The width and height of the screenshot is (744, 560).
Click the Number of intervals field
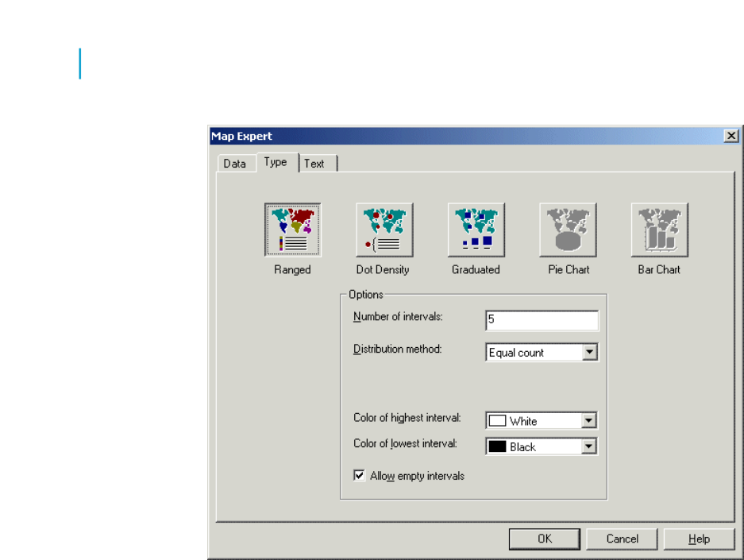point(542,320)
